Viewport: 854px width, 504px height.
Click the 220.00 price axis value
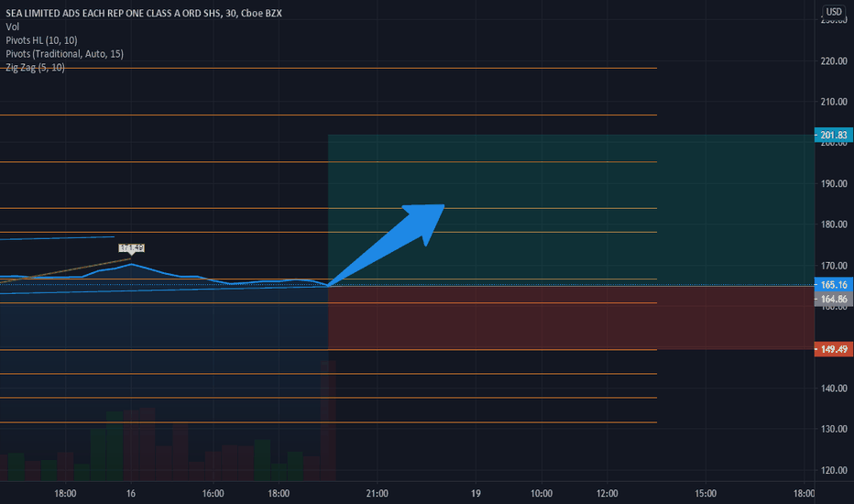[834, 61]
